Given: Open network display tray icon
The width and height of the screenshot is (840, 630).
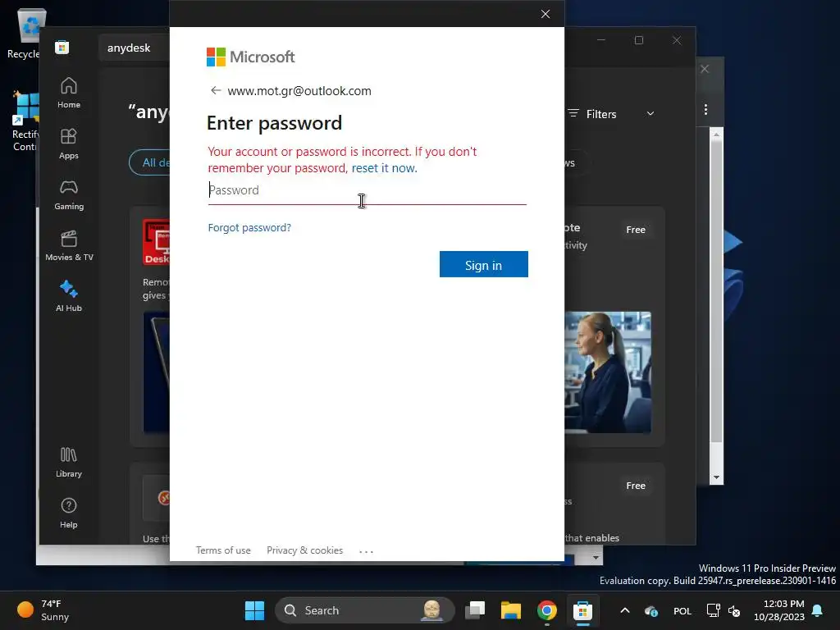Looking at the screenshot, I should tap(713, 610).
